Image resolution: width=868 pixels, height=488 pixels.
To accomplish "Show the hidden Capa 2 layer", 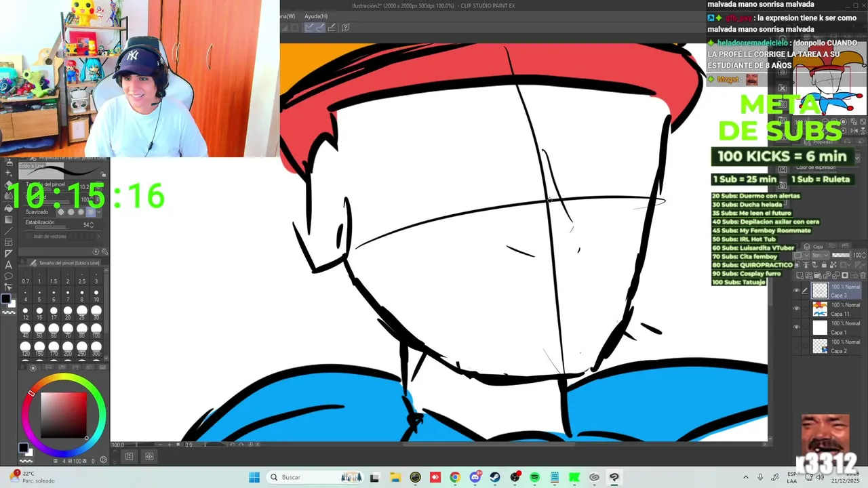I will tap(796, 346).
